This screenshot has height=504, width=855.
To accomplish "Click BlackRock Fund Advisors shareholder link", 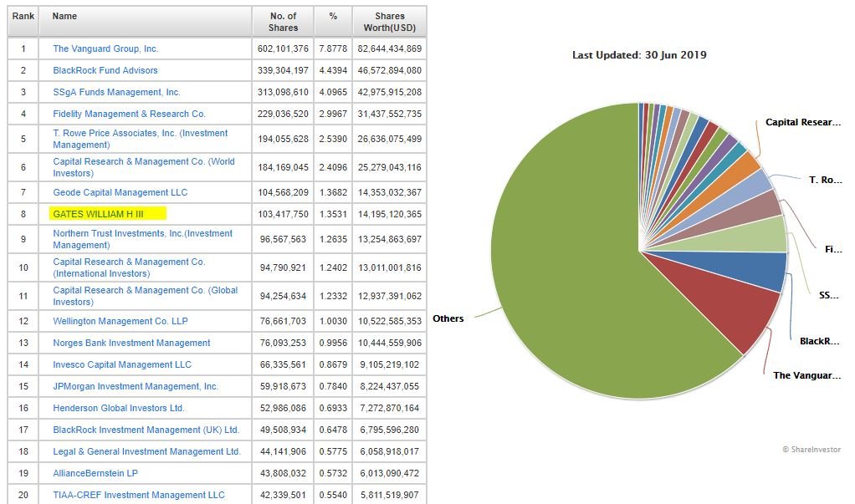I will [105, 70].
